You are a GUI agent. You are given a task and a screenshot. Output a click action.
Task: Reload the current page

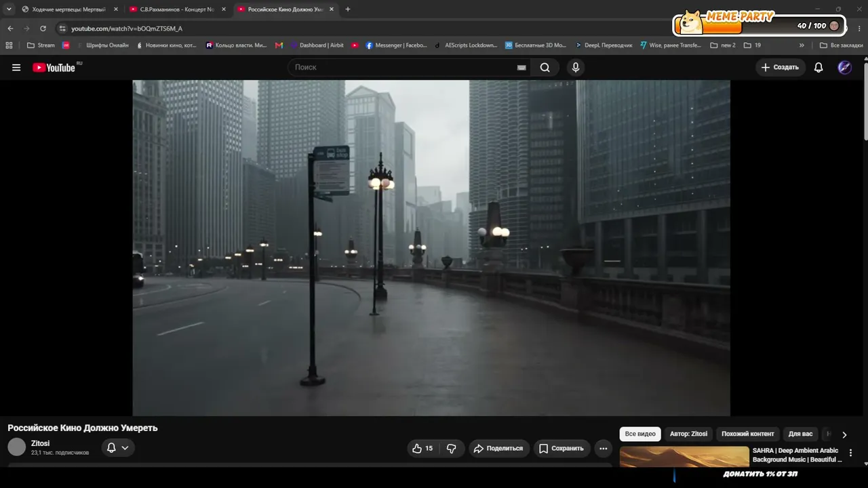(x=43, y=28)
